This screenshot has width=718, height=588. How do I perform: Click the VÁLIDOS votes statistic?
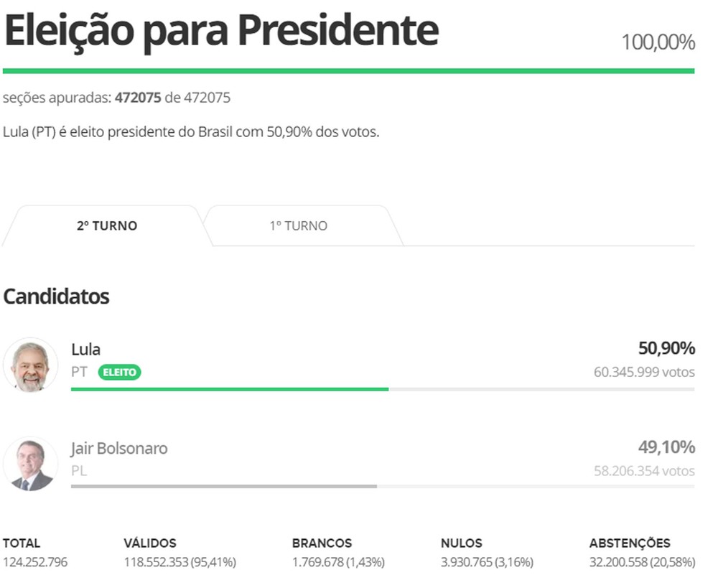click(x=179, y=562)
